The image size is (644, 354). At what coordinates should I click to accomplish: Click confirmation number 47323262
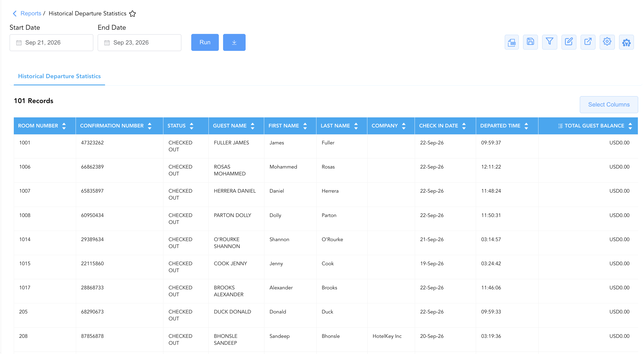click(x=92, y=143)
